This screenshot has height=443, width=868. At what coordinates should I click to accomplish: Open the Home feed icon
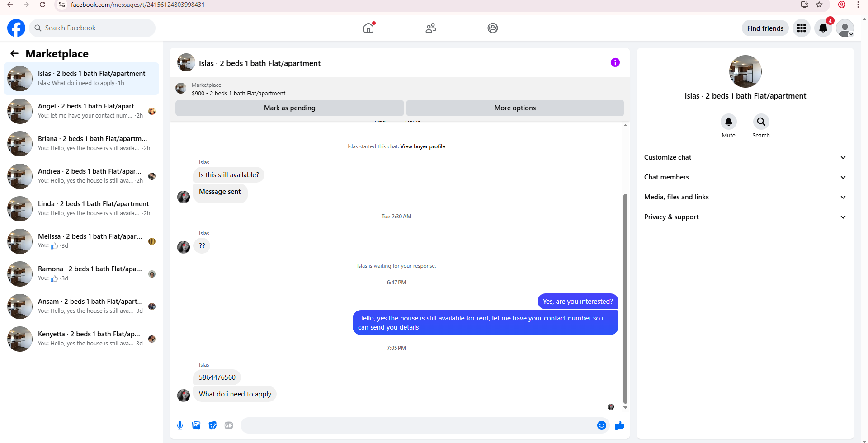coord(368,28)
